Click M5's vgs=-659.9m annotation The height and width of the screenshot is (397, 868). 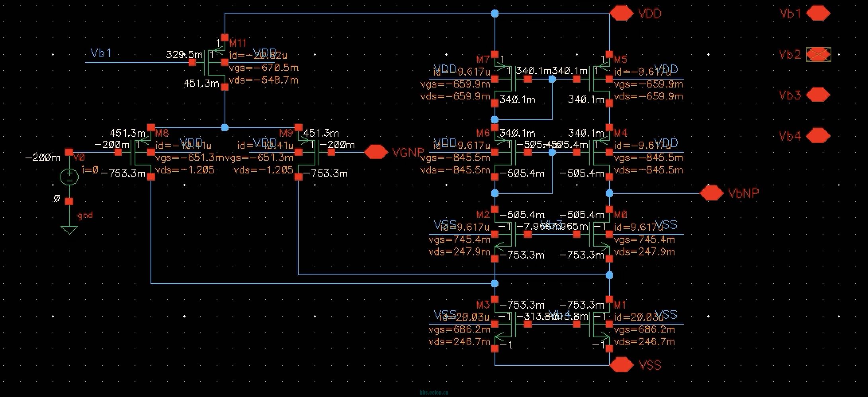[649, 84]
